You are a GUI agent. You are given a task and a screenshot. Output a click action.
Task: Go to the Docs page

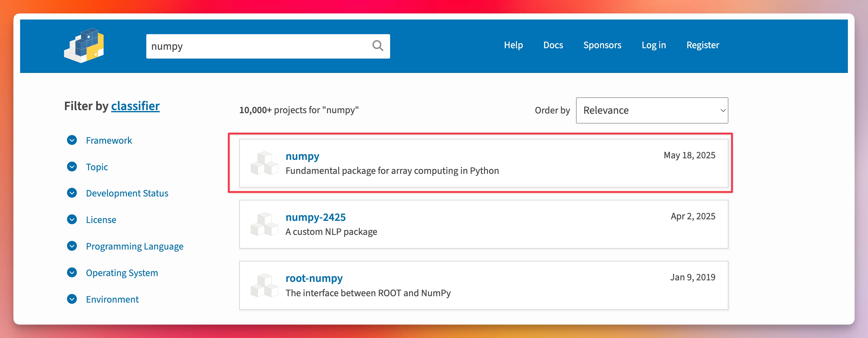[553, 45]
